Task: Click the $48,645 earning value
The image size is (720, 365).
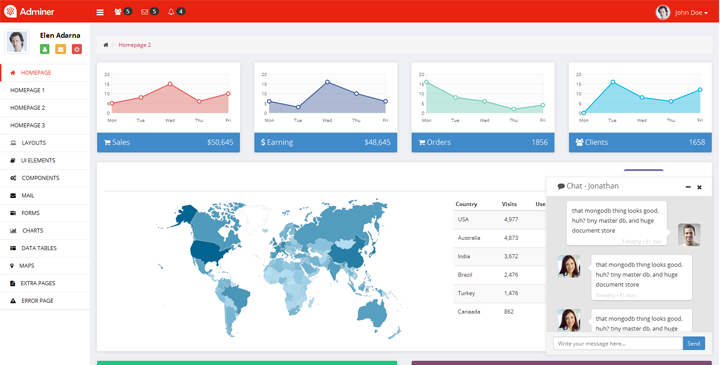Action: click(x=377, y=142)
